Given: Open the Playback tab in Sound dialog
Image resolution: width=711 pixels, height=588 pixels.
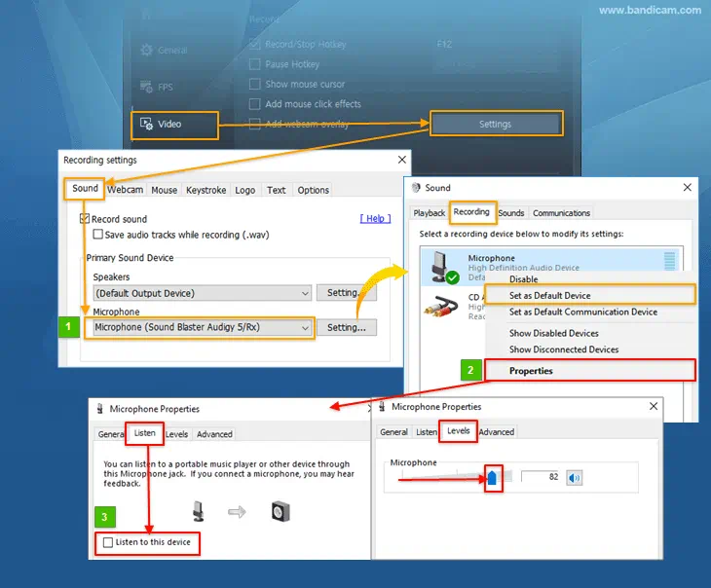Looking at the screenshot, I should pyautogui.click(x=430, y=213).
